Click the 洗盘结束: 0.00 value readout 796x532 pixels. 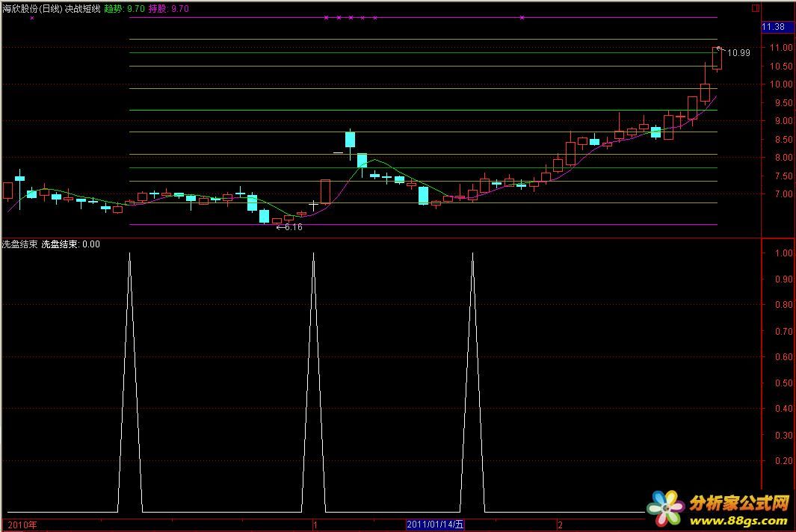click(70, 244)
